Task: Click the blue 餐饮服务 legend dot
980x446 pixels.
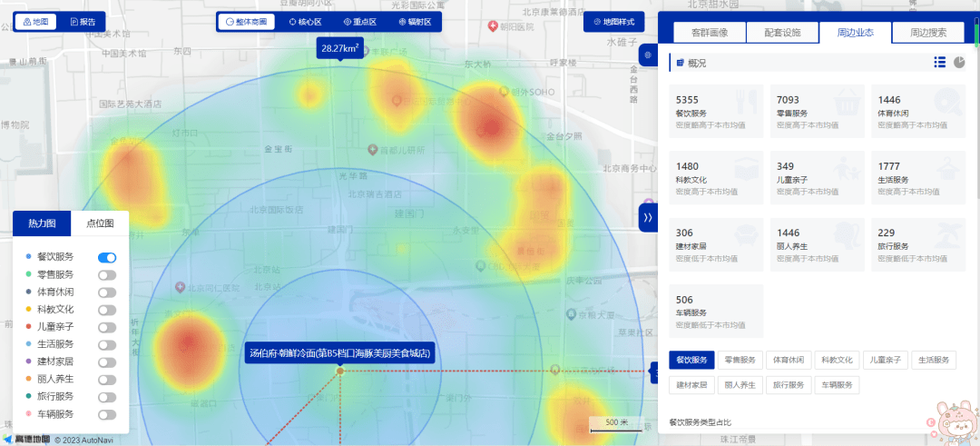Action: (x=28, y=256)
